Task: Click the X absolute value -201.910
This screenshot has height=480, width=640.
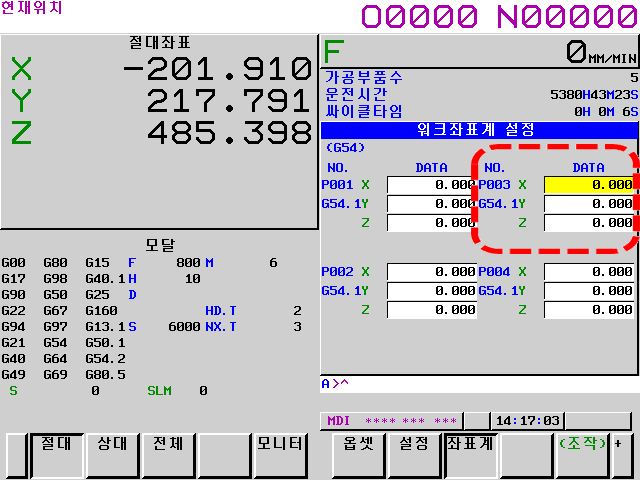Action: point(217,68)
